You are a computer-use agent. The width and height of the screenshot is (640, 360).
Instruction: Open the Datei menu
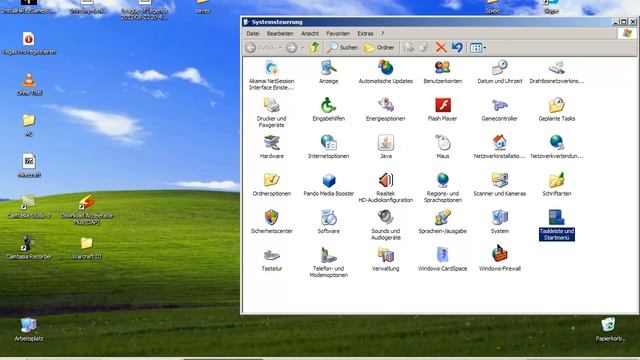click(x=253, y=33)
